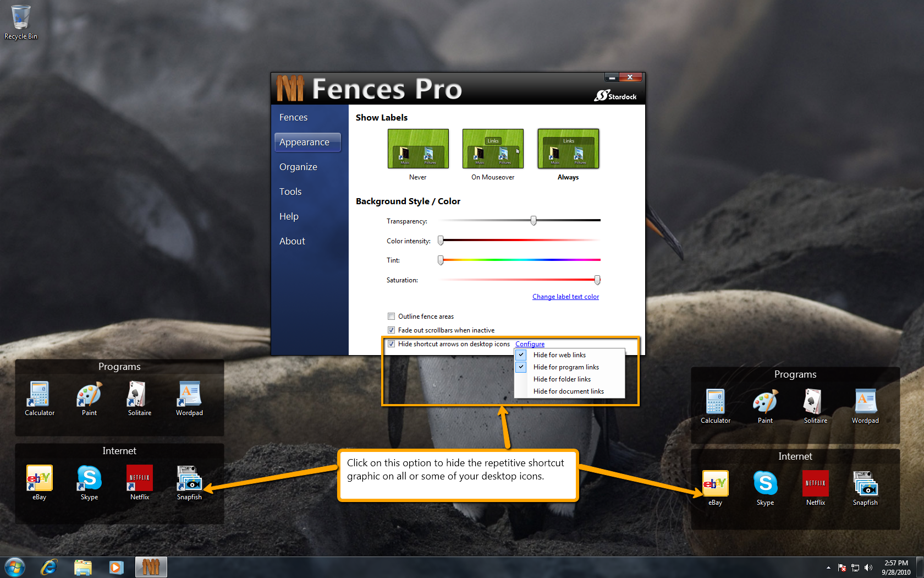Open the Recycle Bin desktop icon
This screenshot has width=924, height=578.
[20, 22]
